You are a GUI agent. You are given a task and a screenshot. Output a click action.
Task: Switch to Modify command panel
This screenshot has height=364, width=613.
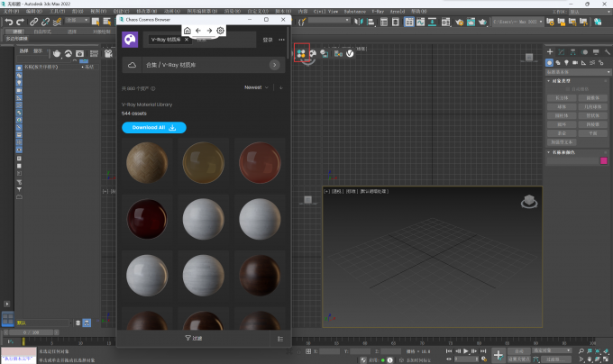pyautogui.click(x=562, y=52)
